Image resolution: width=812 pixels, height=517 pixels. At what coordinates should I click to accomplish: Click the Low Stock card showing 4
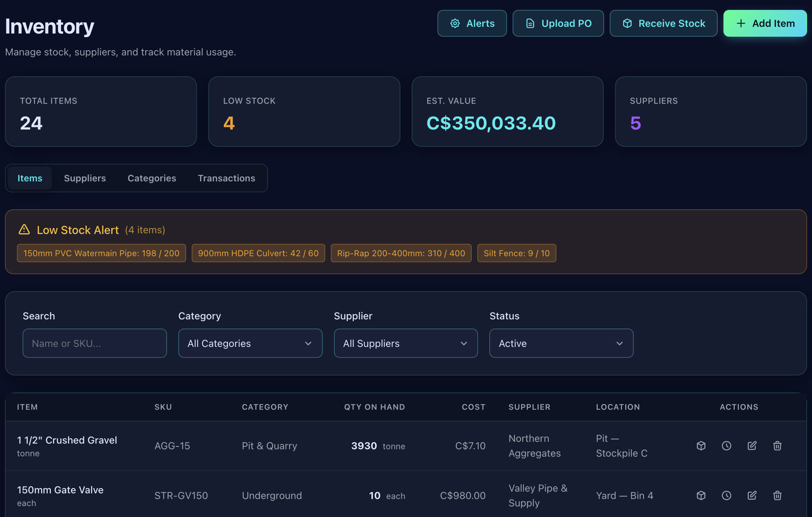[304, 111]
